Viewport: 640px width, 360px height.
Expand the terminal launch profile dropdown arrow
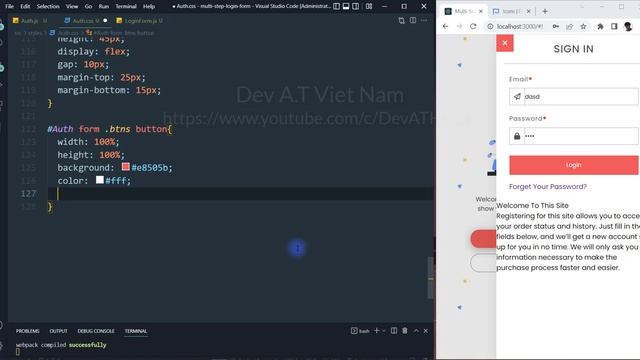click(384, 331)
